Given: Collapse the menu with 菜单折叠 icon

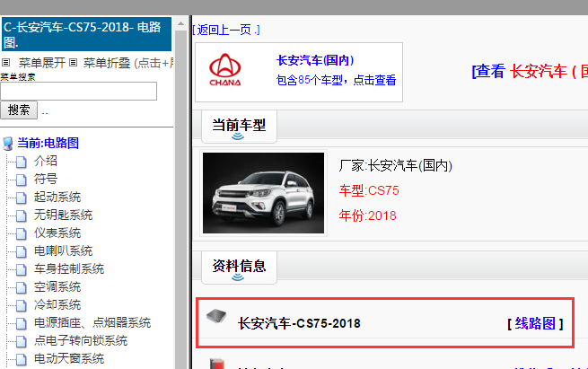Looking at the screenshot, I should 73,62.
